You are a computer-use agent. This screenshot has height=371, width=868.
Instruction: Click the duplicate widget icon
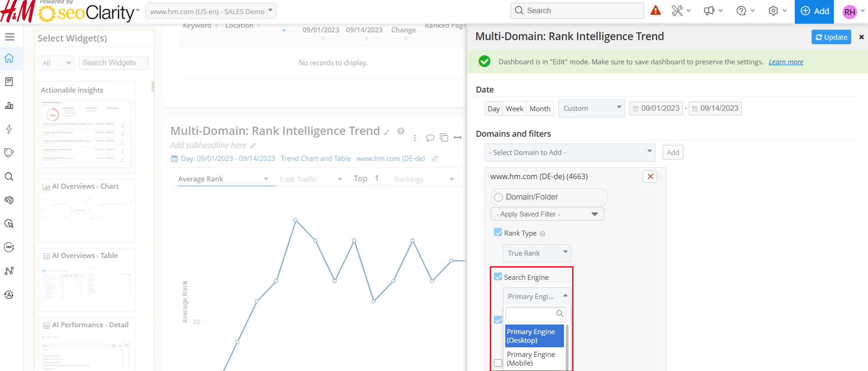point(444,138)
